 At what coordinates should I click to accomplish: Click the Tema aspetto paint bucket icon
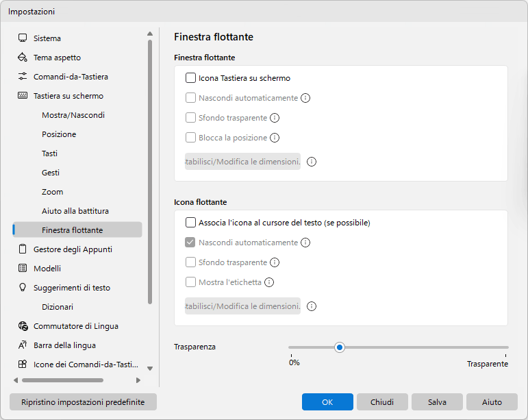pos(23,58)
